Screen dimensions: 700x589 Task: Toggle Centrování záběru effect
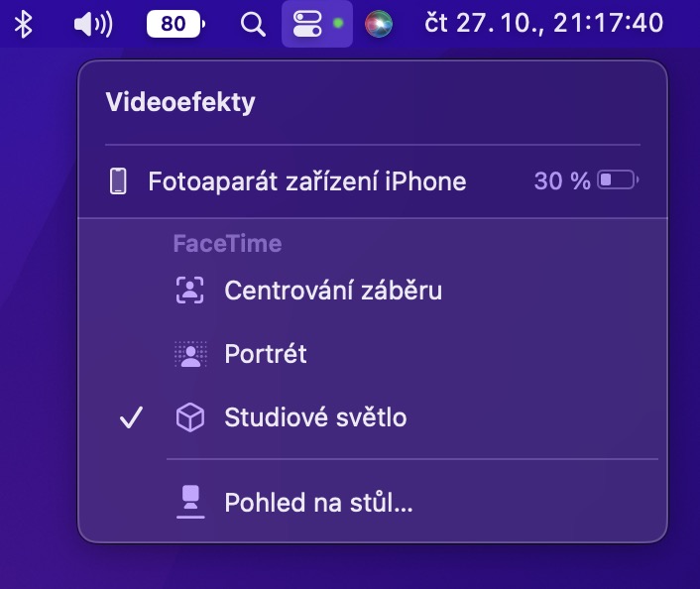coord(333,291)
